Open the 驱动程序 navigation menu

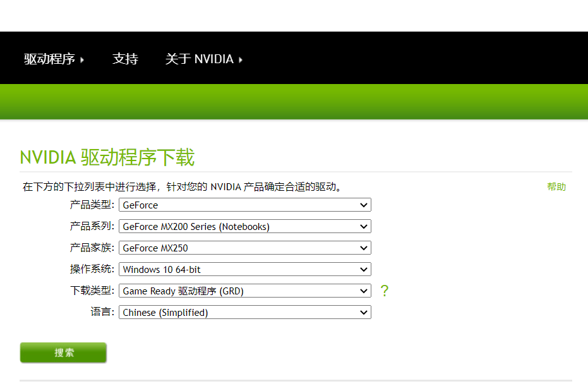(x=54, y=59)
